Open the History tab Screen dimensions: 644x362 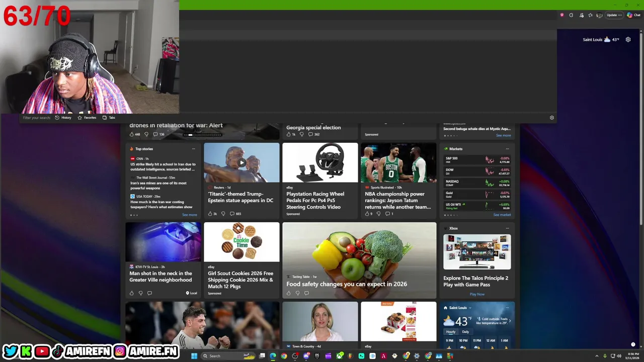tap(63, 118)
